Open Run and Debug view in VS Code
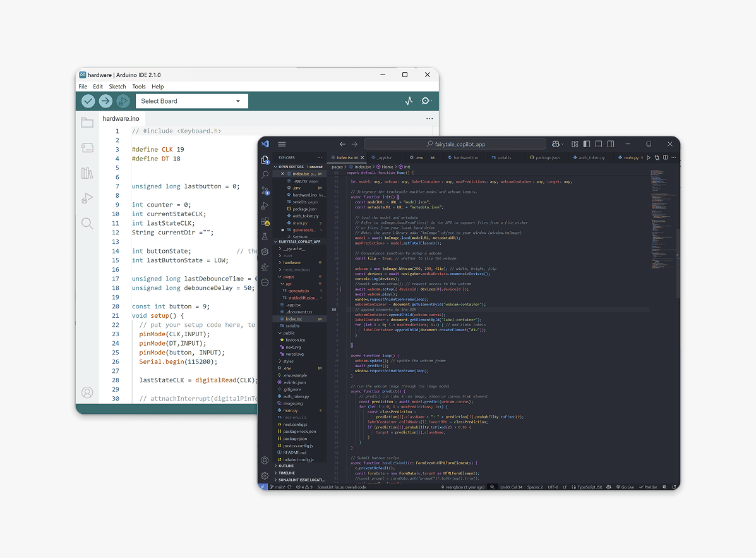Screen dimensions: 756x558 [x=265, y=206]
